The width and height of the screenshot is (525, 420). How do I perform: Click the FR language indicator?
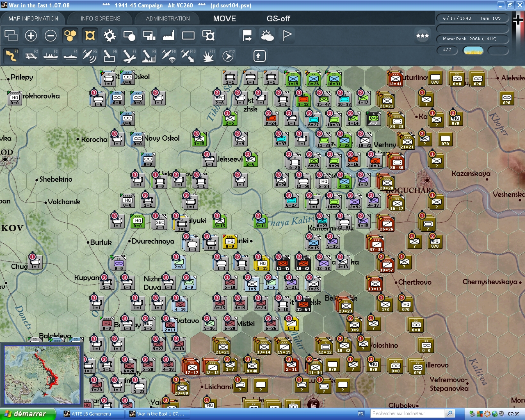coord(361,414)
